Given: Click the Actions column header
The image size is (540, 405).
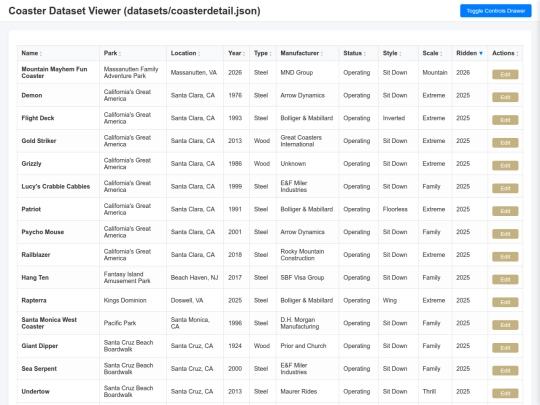Looking at the screenshot, I should [505, 53].
